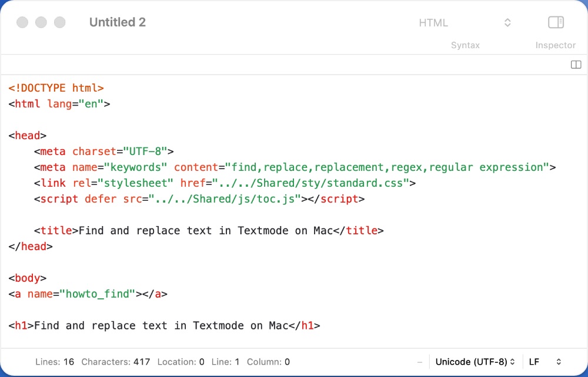The height and width of the screenshot is (377, 588).
Task: Click the Inspector toolbar label
Action: click(x=556, y=45)
